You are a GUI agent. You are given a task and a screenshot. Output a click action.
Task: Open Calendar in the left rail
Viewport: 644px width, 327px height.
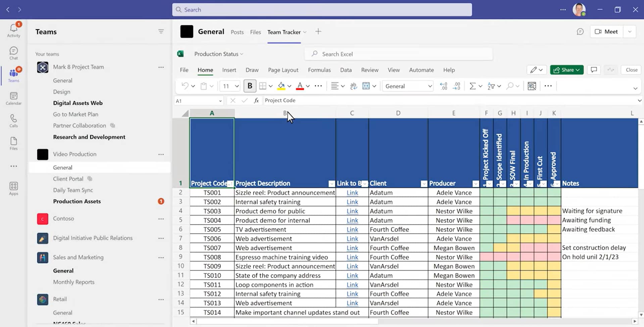13,98
